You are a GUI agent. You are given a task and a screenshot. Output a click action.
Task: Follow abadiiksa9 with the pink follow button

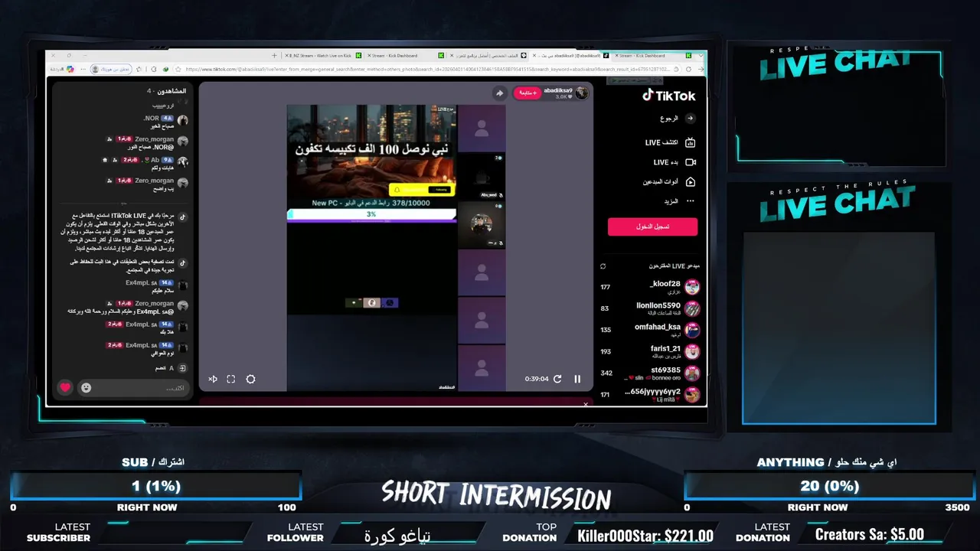(x=527, y=93)
